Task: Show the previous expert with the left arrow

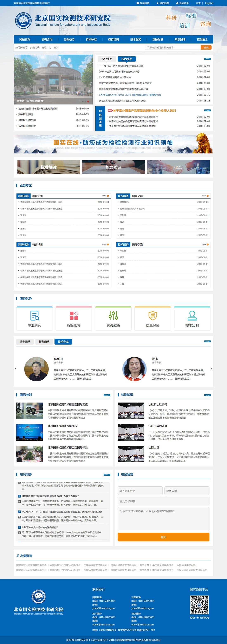Action: pyautogui.click(x=15, y=369)
